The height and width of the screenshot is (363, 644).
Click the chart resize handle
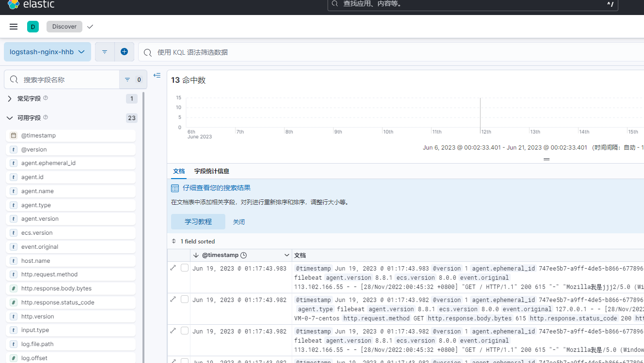[x=547, y=159]
